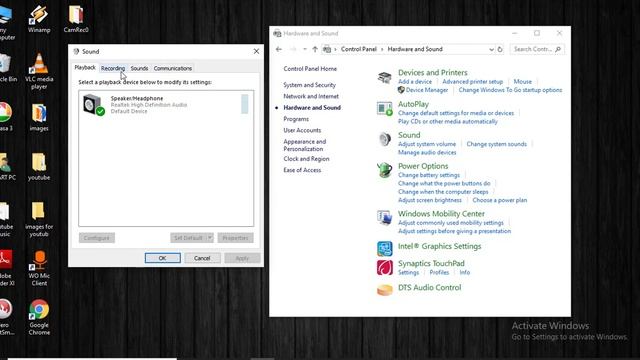This screenshot has height=360, width=640.
Task: Open Adjust system volume link
Action: pos(427,144)
